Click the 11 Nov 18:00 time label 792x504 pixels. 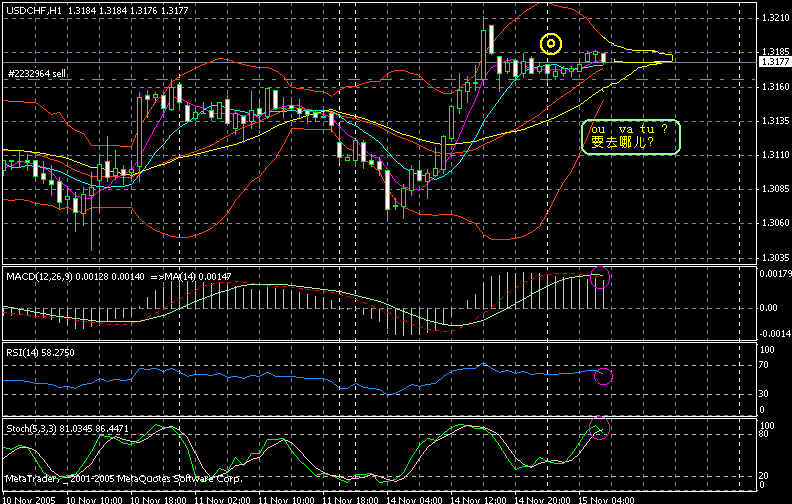(x=351, y=500)
